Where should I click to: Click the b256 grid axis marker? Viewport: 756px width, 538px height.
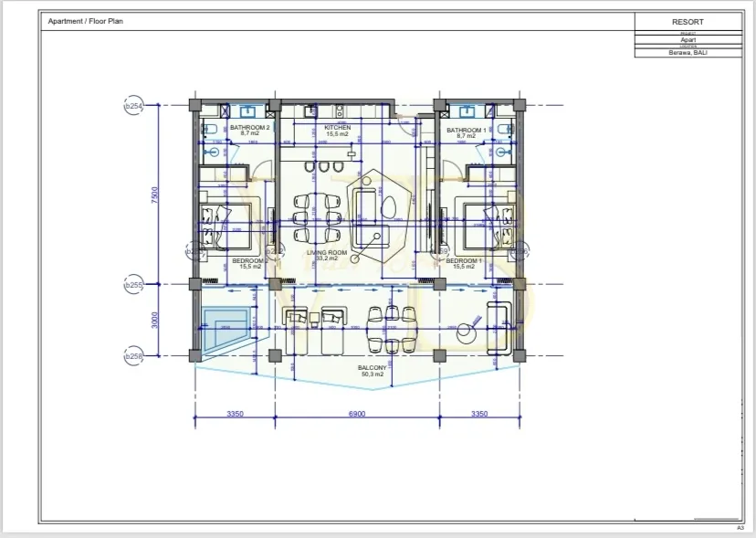pyautogui.click(x=134, y=357)
